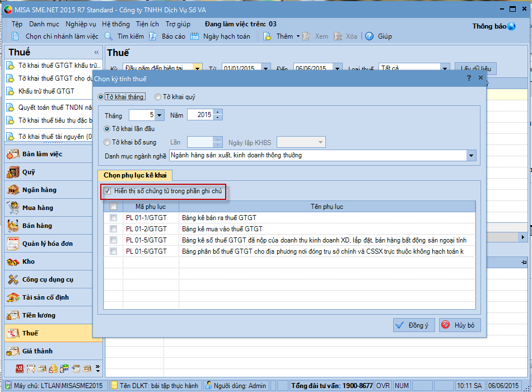The image size is (532, 392).
Task: Open the Giá thành sidebar module
Action: [54, 351]
